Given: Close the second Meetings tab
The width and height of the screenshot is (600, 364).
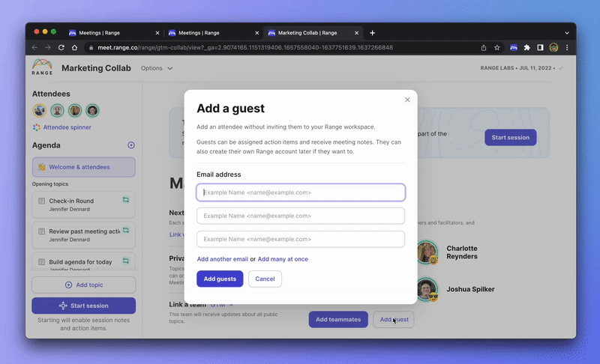Looking at the screenshot, I should point(256,33).
